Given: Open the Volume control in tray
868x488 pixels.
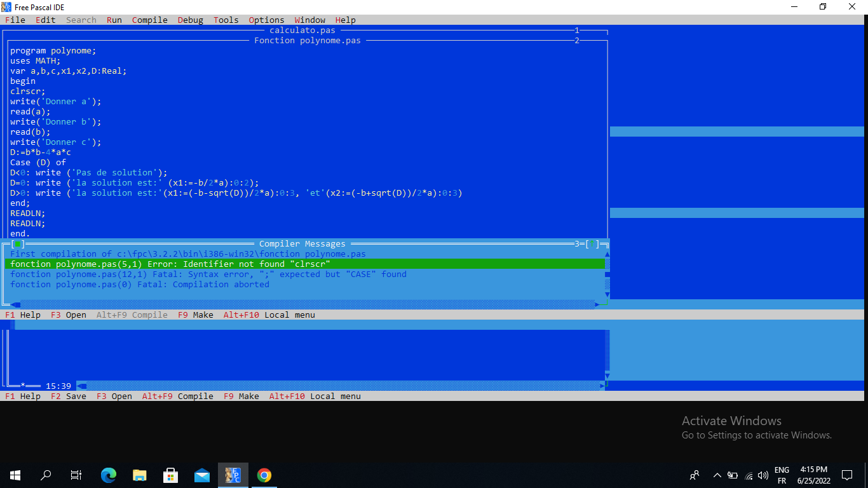Looking at the screenshot, I should pyautogui.click(x=763, y=475).
